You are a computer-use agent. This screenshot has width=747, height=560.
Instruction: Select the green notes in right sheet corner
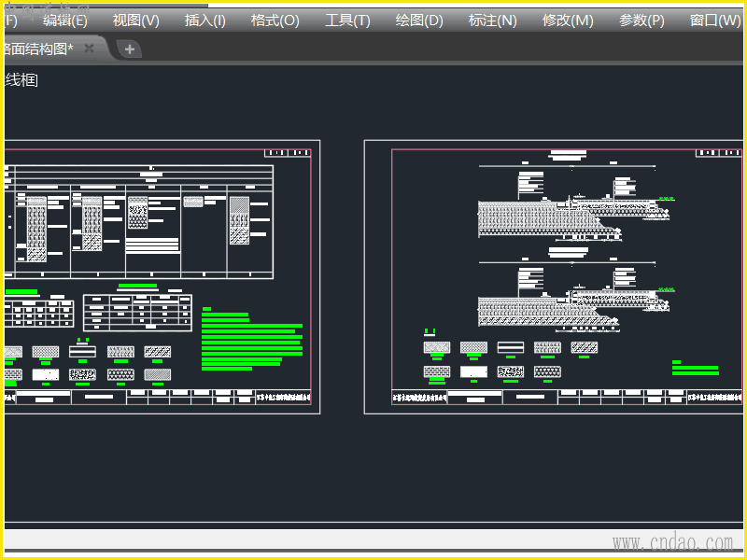point(695,369)
